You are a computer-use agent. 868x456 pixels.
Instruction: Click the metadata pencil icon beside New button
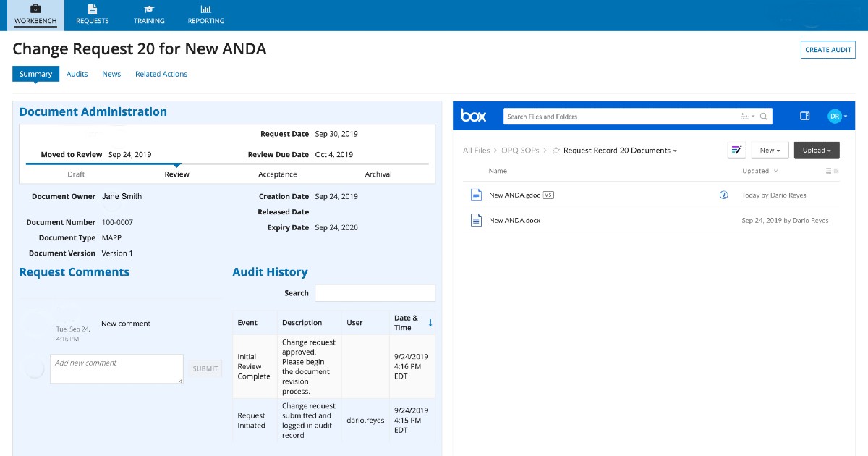[736, 150]
